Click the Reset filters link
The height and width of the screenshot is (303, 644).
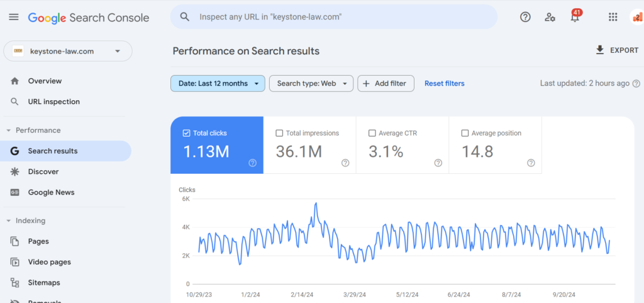pyautogui.click(x=445, y=83)
